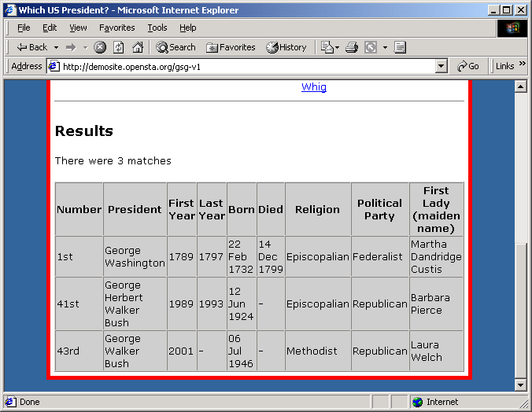The image size is (532, 412).
Task: Click the Internet Explorer title bar icon
Action: (x=10, y=10)
